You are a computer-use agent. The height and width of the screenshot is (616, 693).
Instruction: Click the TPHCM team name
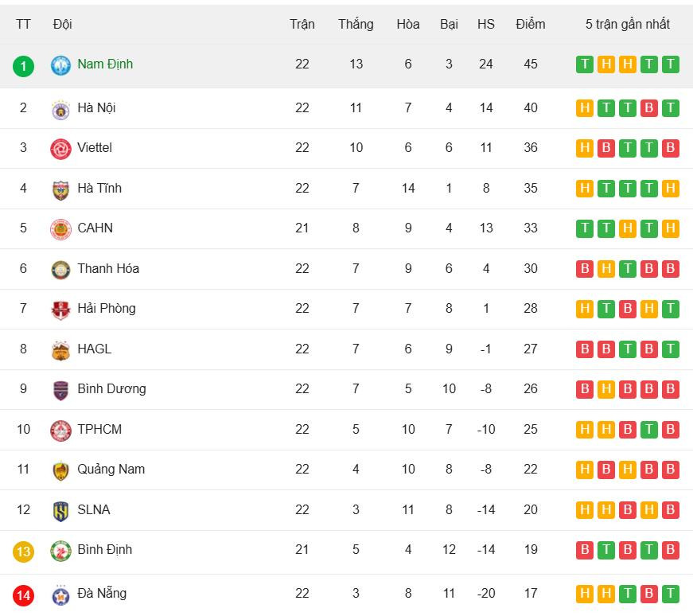tap(99, 430)
